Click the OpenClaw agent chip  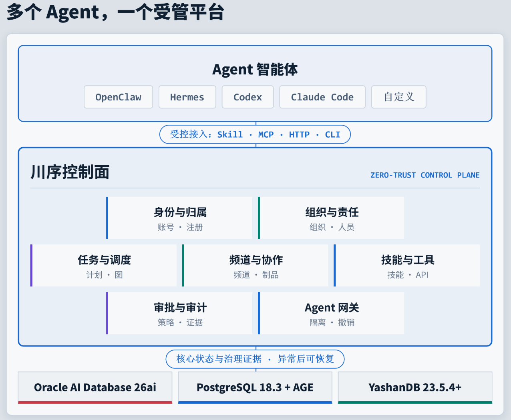click(x=118, y=97)
